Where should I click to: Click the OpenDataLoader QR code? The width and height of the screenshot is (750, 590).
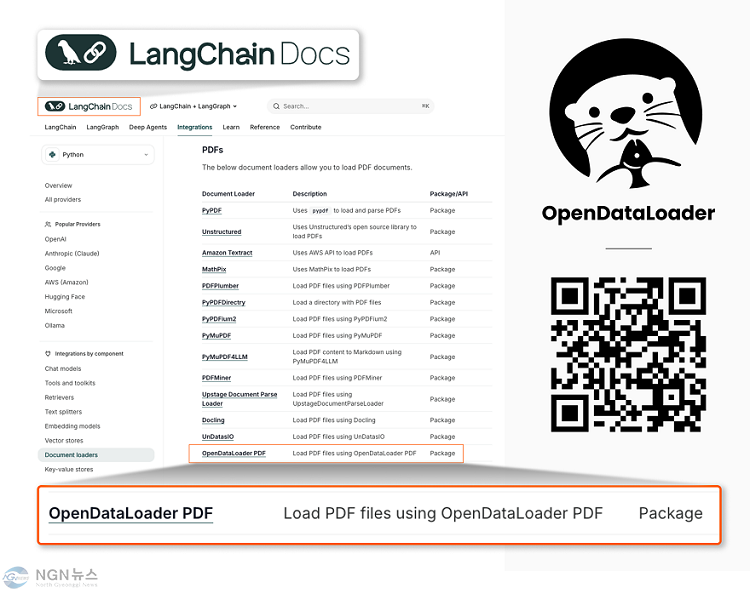coord(628,354)
